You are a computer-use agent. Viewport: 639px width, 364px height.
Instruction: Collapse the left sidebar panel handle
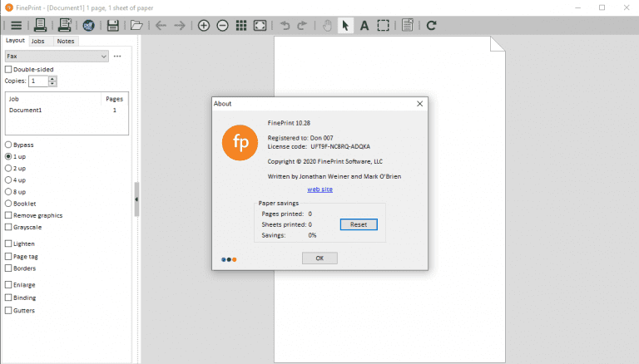click(136, 199)
